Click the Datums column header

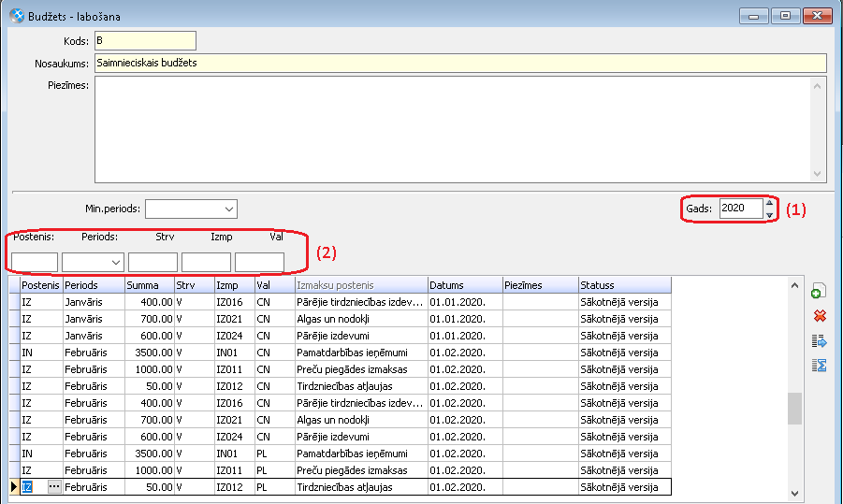463,285
